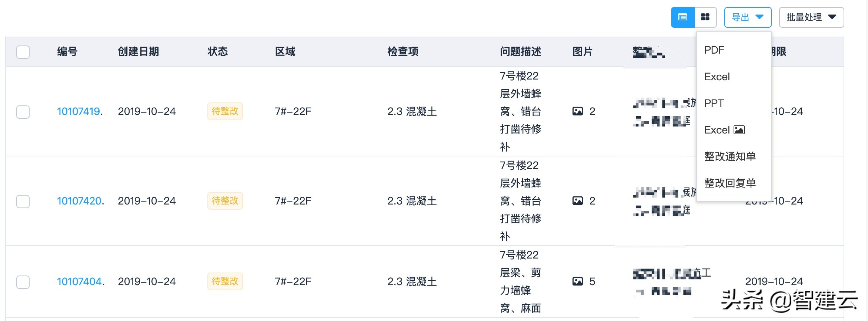Open record 10107419 via its link

point(79,111)
